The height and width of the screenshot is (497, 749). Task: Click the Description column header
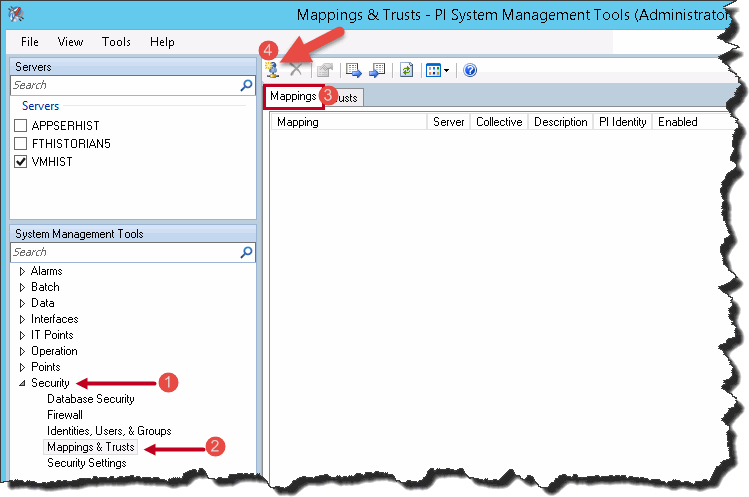(x=560, y=122)
